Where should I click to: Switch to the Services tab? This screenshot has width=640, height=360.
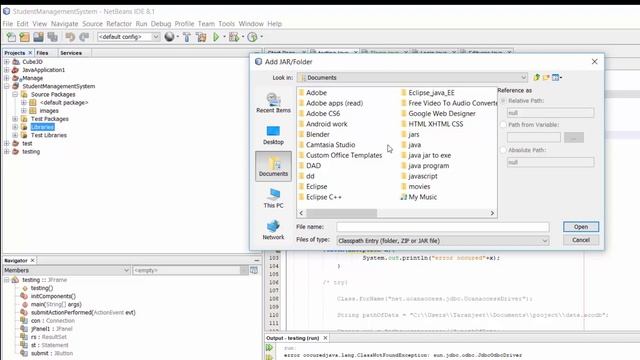coord(71,53)
